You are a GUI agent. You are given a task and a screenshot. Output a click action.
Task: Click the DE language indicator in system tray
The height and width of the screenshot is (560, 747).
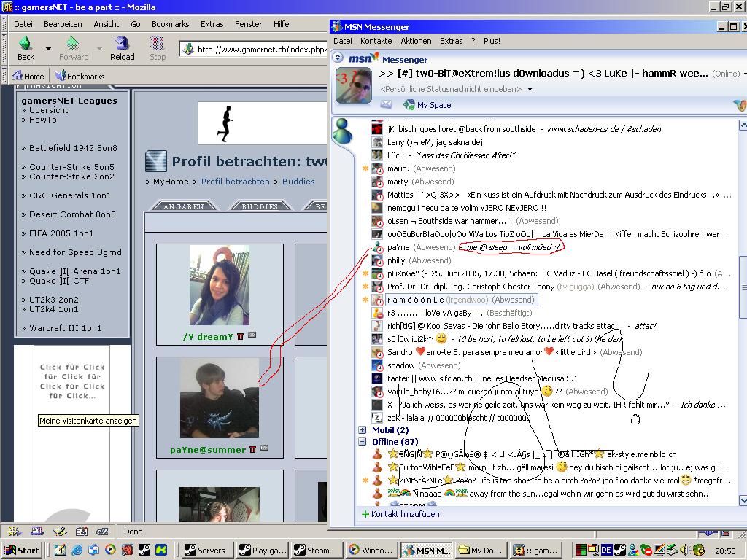point(606,550)
